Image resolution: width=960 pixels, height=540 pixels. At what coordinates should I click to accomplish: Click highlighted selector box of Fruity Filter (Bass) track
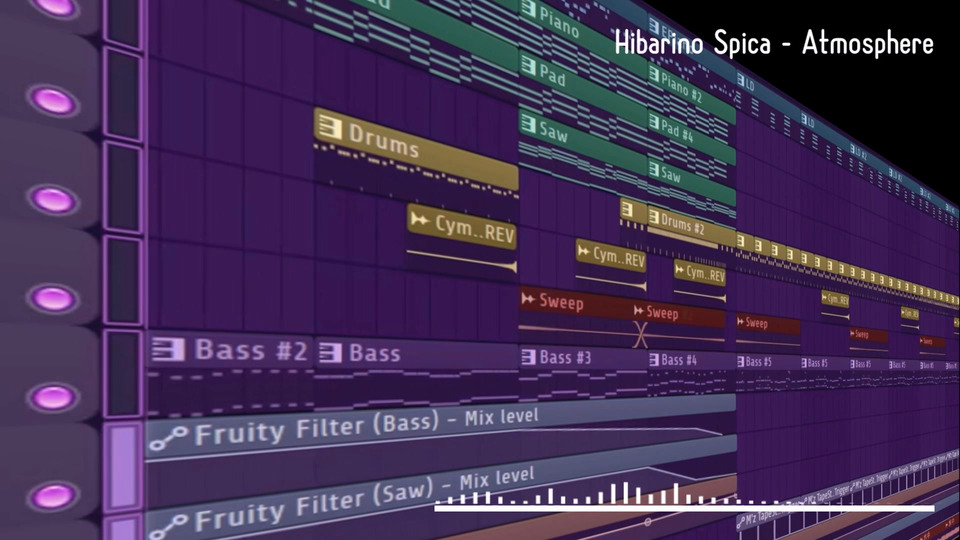124,467
